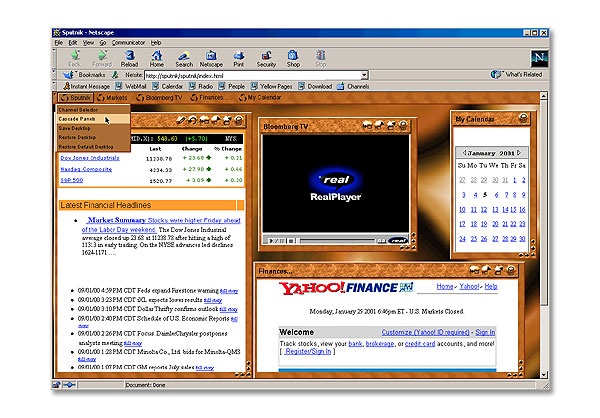Viewport: 600px width, 418px height.
Task: Click the Sputnik channel tab
Action: [76, 98]
